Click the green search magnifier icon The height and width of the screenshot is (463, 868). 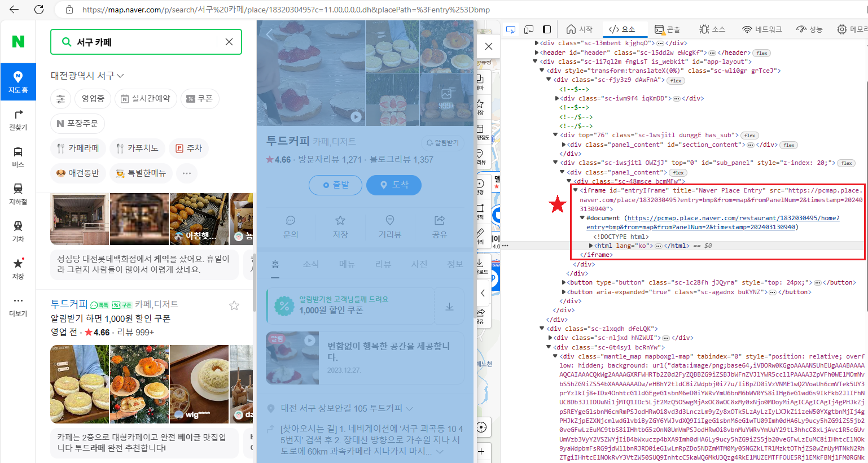tap(66, 42)
